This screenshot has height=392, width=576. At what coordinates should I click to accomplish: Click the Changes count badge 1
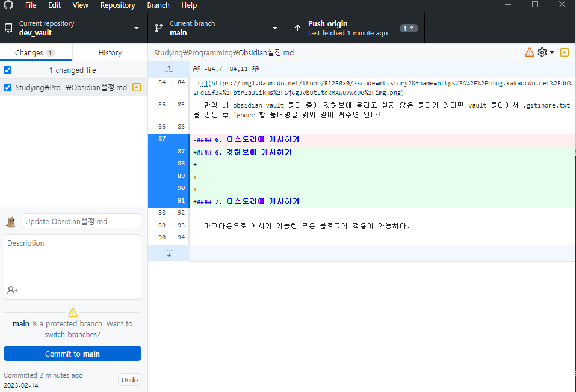click(x=51, y=52)
